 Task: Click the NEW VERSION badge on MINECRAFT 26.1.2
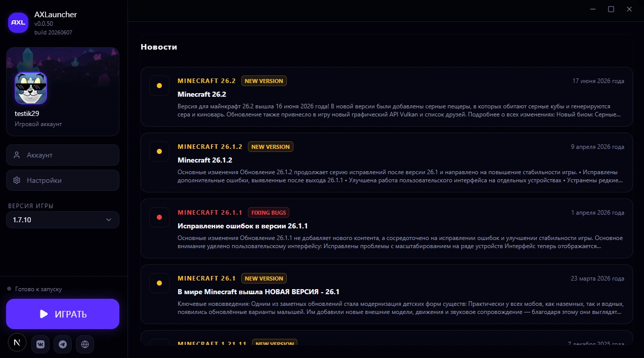(x=271, y=147)
